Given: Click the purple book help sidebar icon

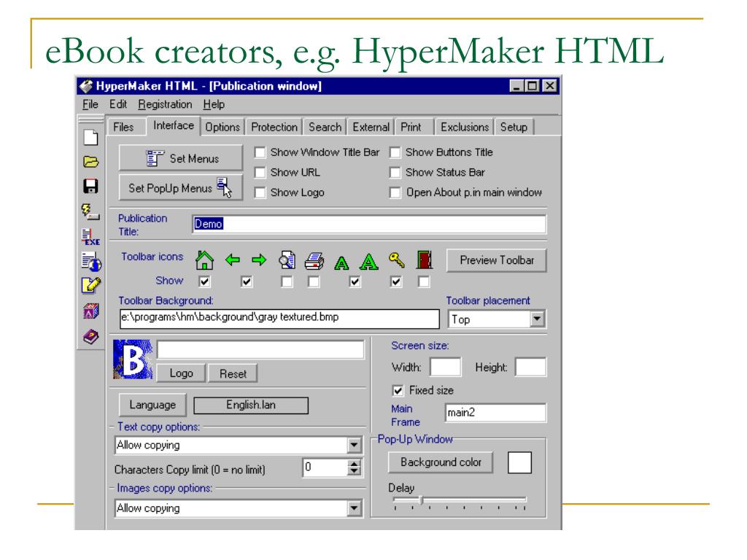Looking at the screenshot, I should tap(90, 337).
